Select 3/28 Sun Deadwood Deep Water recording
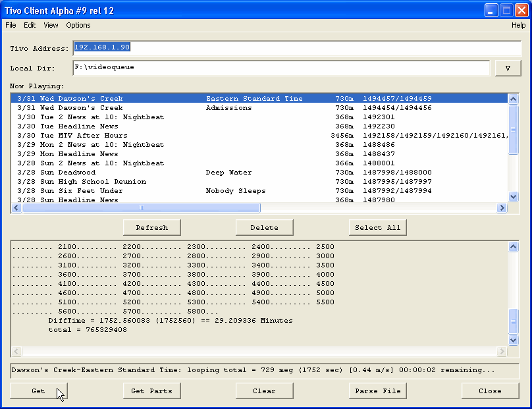Image resolution: width=532 pixels, height=409 pixels. (x=259, y=172)
